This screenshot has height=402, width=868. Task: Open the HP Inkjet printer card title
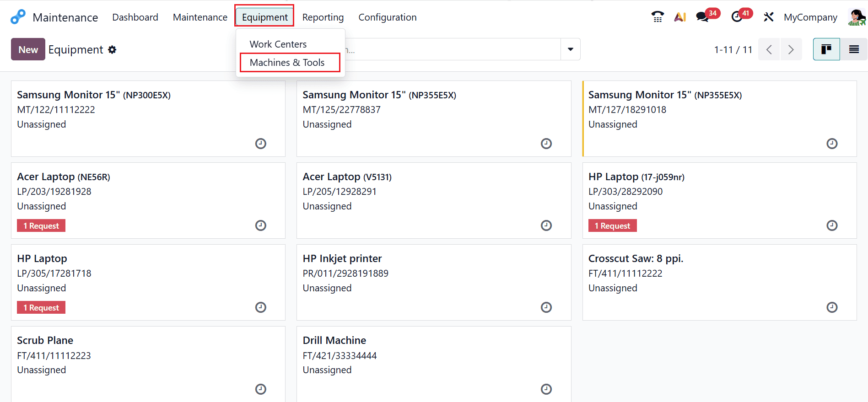point(342,258)
